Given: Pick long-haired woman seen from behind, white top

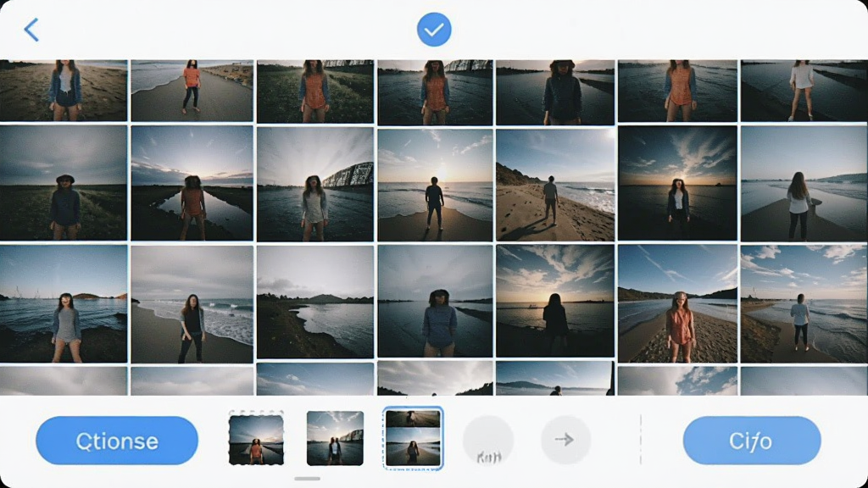Looking at the screenshot, I should 804,183.
